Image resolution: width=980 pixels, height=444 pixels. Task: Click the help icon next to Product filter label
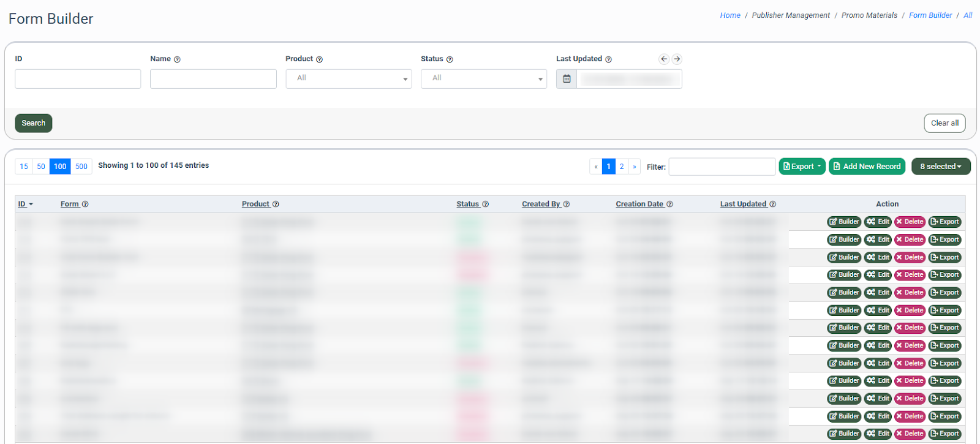coord(319,59)
